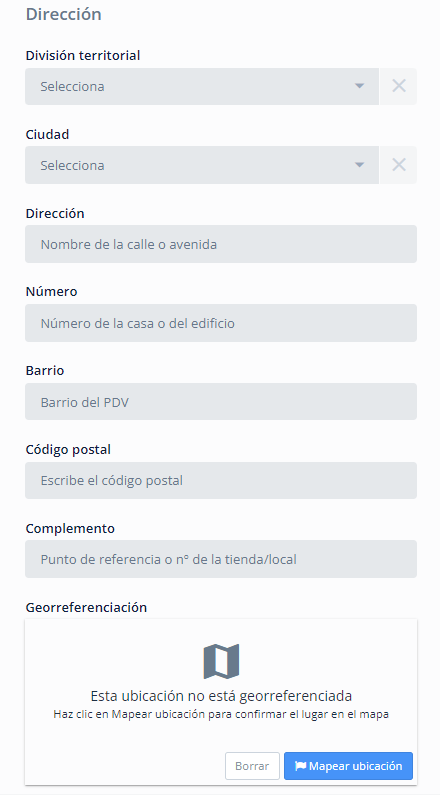
Task: Open the División territorial Selecciona combo box
Action: tap(202, 86)
